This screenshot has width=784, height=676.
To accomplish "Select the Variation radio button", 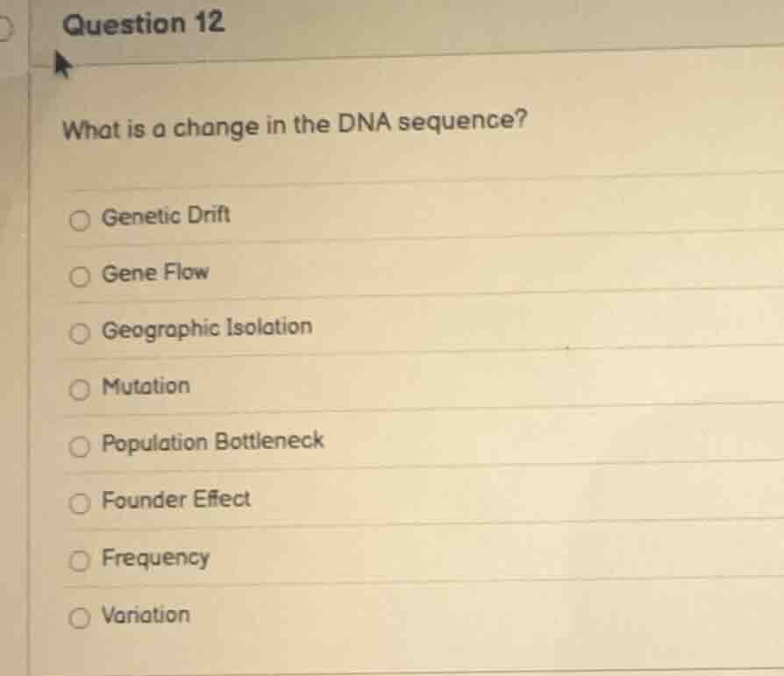I will tap(81, 616).
